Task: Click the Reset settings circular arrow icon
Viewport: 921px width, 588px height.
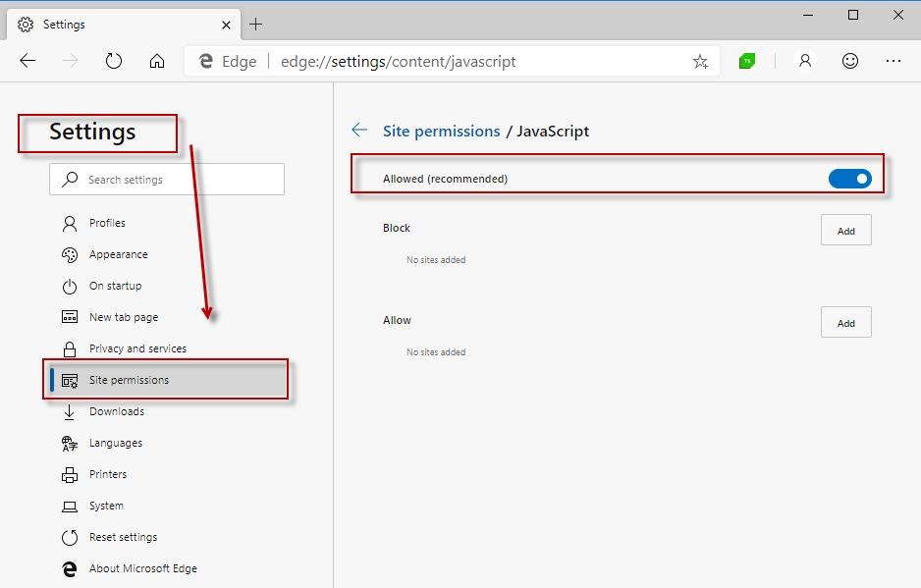Action: click(70, 538)
